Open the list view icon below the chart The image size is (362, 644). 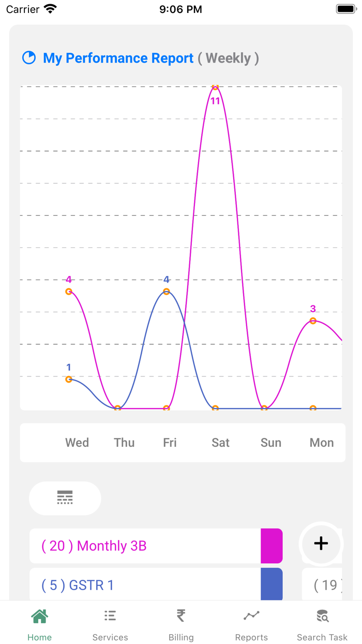coord(65,498)
